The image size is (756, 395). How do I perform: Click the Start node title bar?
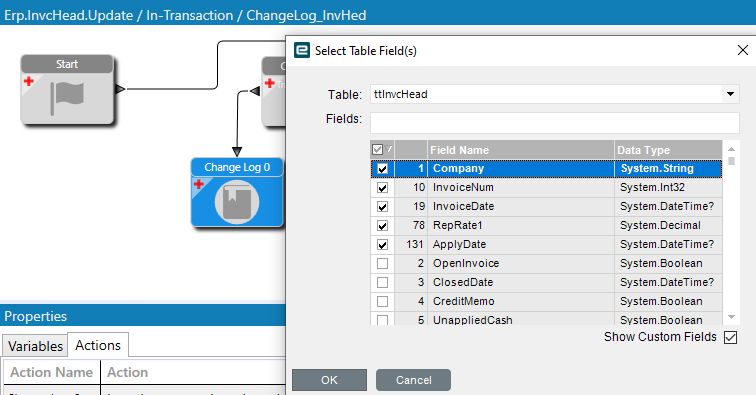[67, 64]
